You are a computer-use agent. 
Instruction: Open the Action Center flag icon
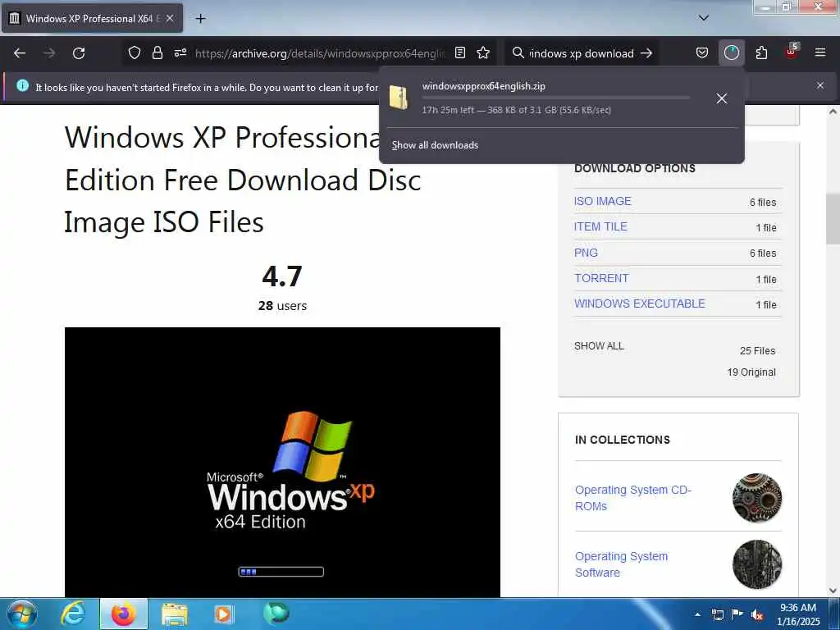pos(737,614)
